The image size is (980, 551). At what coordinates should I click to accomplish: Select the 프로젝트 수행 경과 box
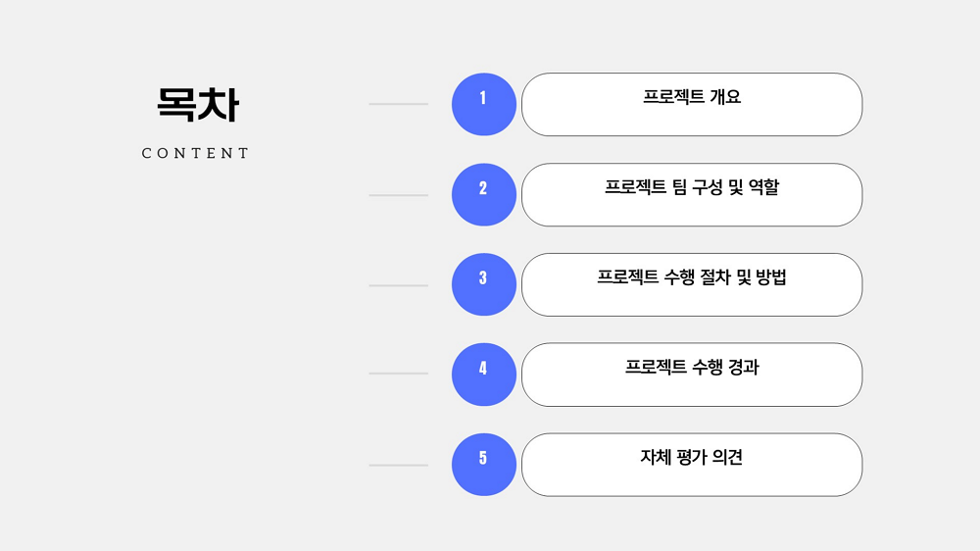pyautogui.click(x=692, y=375)
